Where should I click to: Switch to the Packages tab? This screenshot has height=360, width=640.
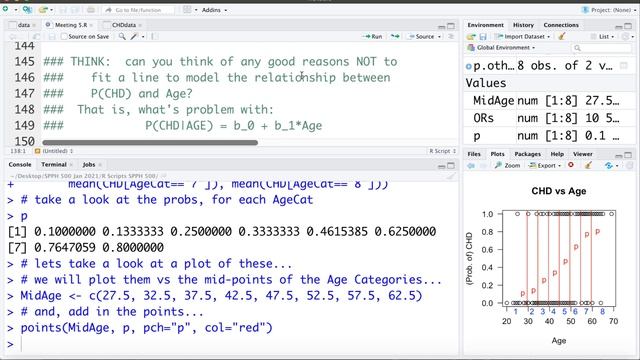coord(527,154)
